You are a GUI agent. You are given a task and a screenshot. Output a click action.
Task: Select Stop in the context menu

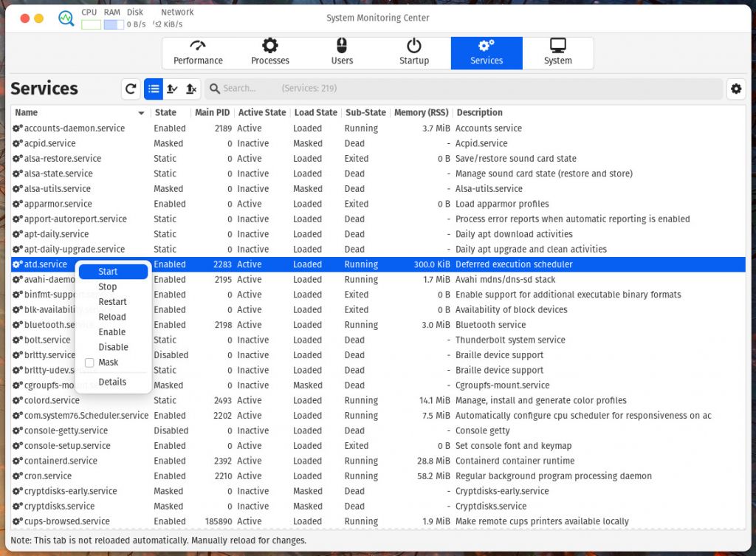112,286
